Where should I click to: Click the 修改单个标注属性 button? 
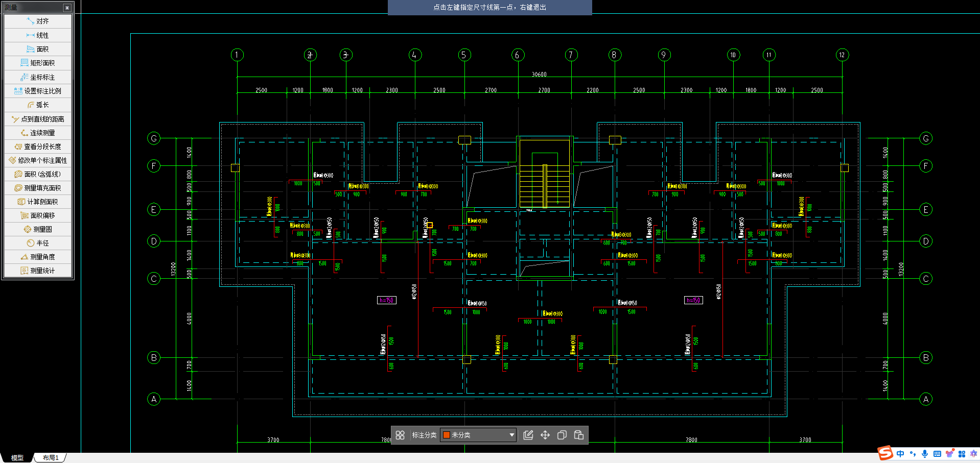tap(38, 160)
